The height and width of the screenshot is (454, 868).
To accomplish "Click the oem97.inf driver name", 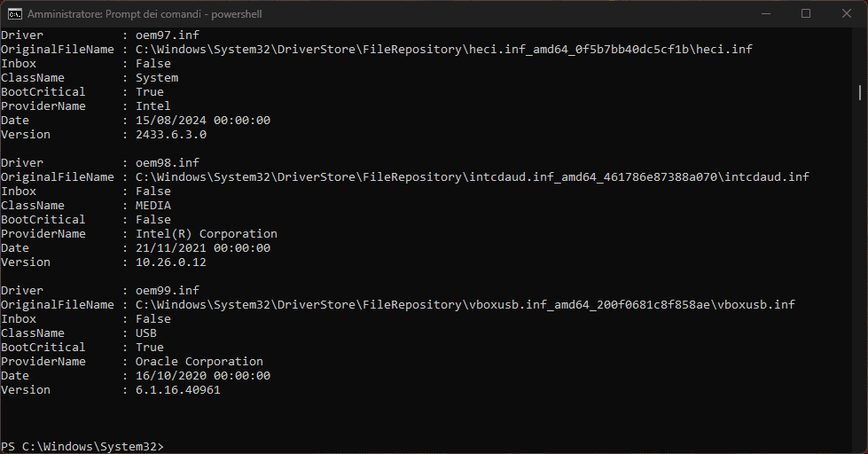I will point(168,35).
